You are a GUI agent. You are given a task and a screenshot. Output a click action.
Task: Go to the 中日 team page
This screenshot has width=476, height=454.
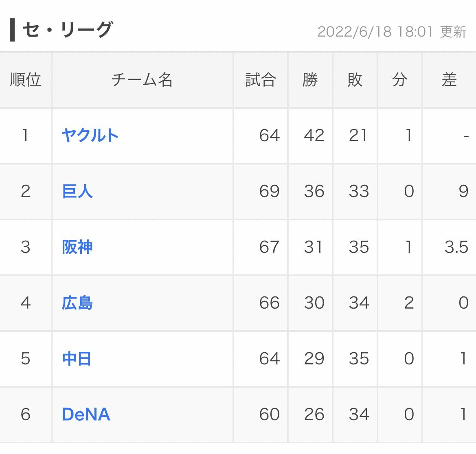[x=77, y=359]
